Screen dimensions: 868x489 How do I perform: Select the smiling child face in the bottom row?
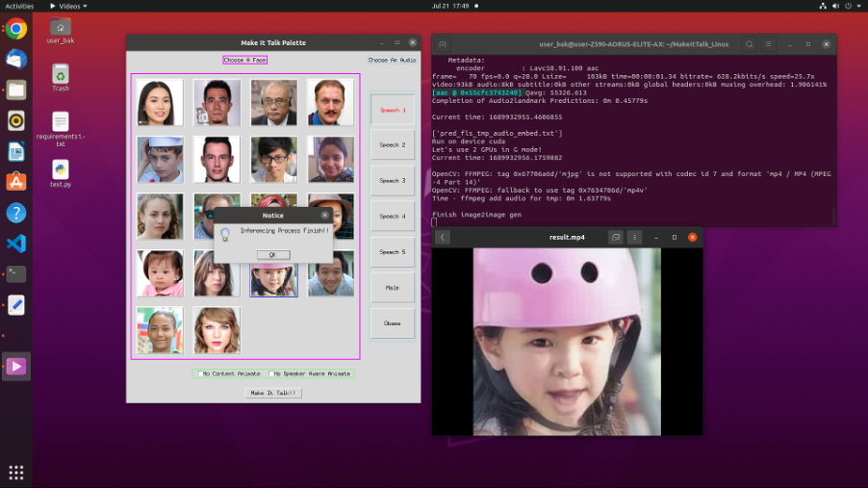(160, 330)
